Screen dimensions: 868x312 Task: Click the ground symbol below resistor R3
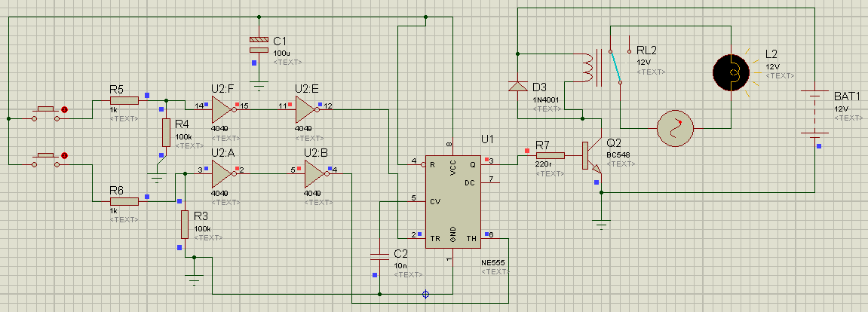194,279
